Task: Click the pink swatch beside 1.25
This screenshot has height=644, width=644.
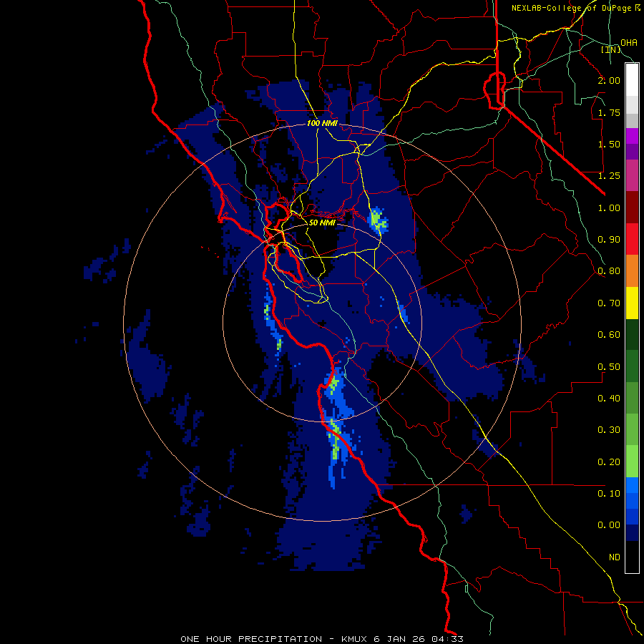Action: coord(632,176)
